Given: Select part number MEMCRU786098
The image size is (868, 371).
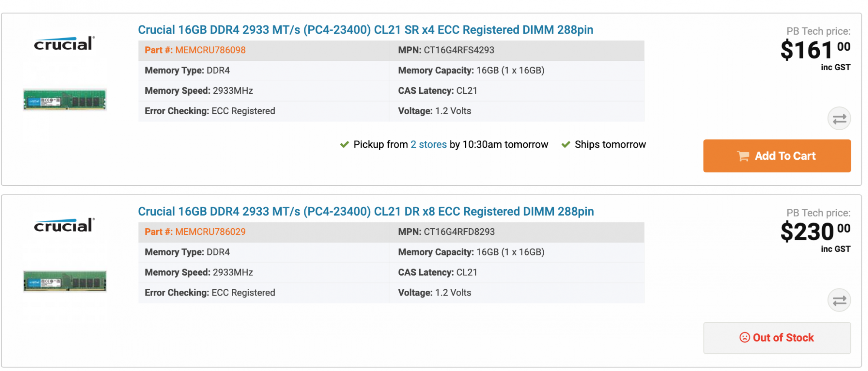Looking at the screenshot, I should click(210, 50).
